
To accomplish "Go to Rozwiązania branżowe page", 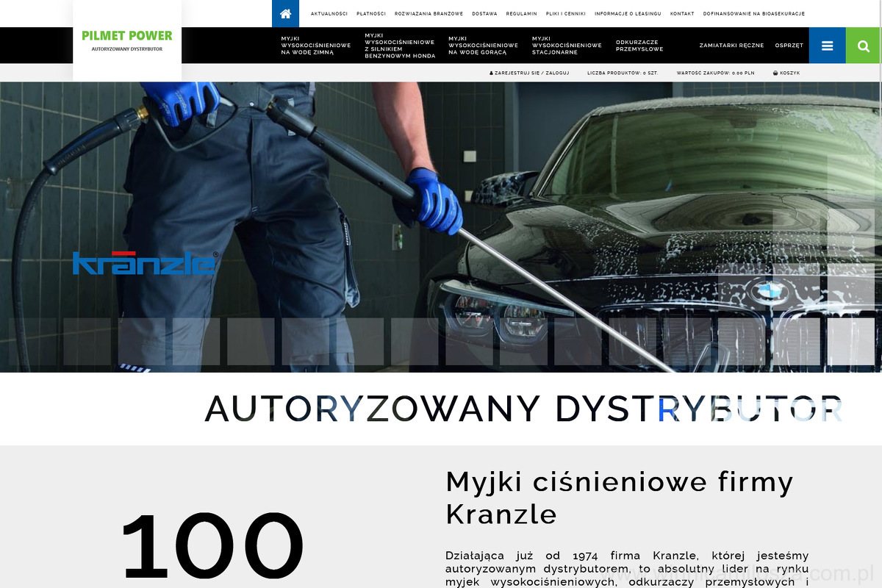I will (x=429, y=14).
